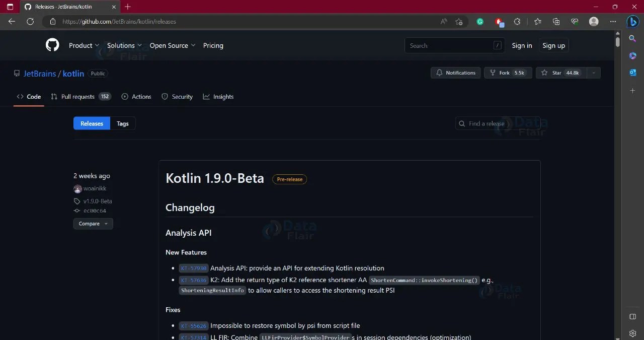Viewport: 644px width, 340px height.
Task: Open repository notifications via the bell icon
Action: point(455,73)
